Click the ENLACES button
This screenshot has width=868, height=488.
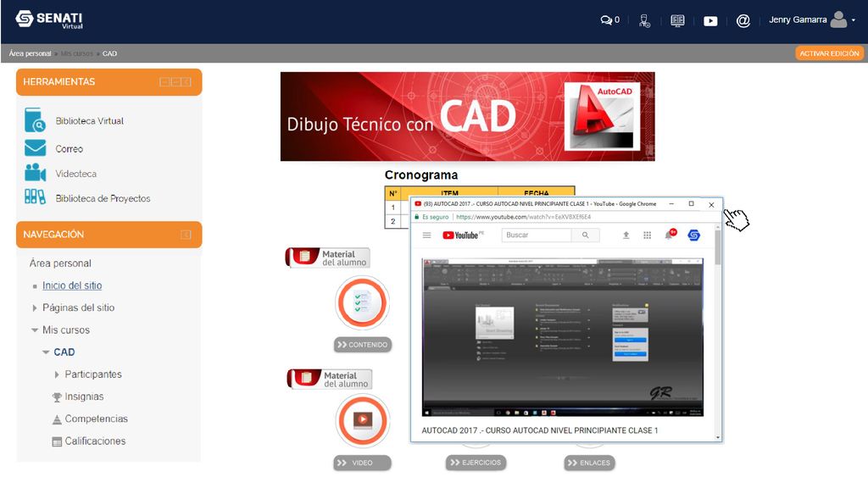(590, 463)
